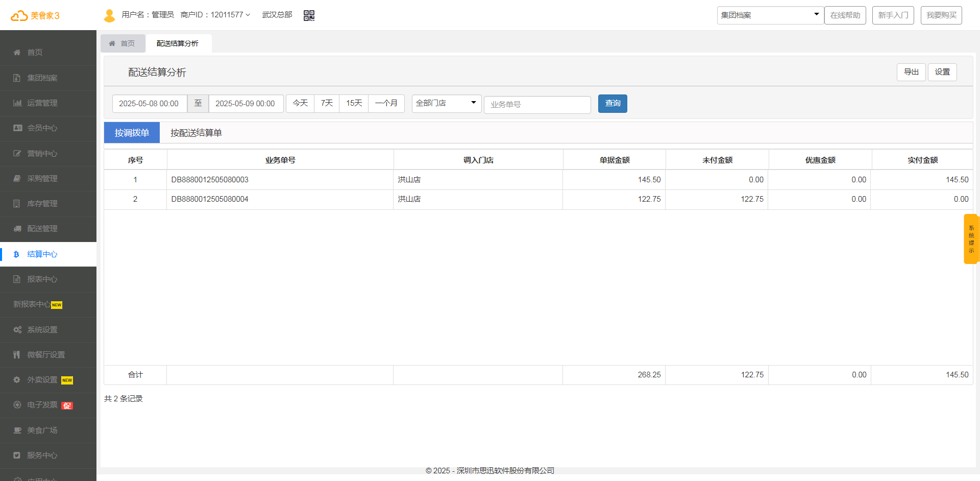Click the 系统提示 side panel tab
Image resolution: width=980 pixels, height=481 pixels.
pos(971,239)
